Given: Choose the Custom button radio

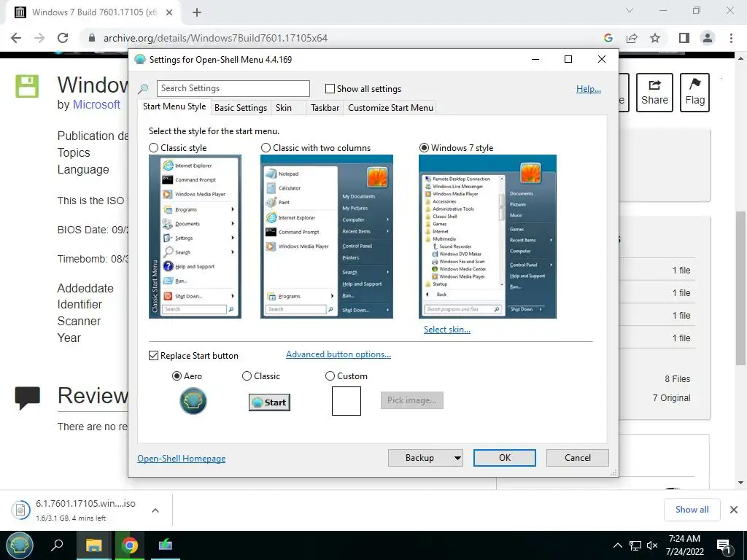Looking at the screenshot, I should [330, 376].
